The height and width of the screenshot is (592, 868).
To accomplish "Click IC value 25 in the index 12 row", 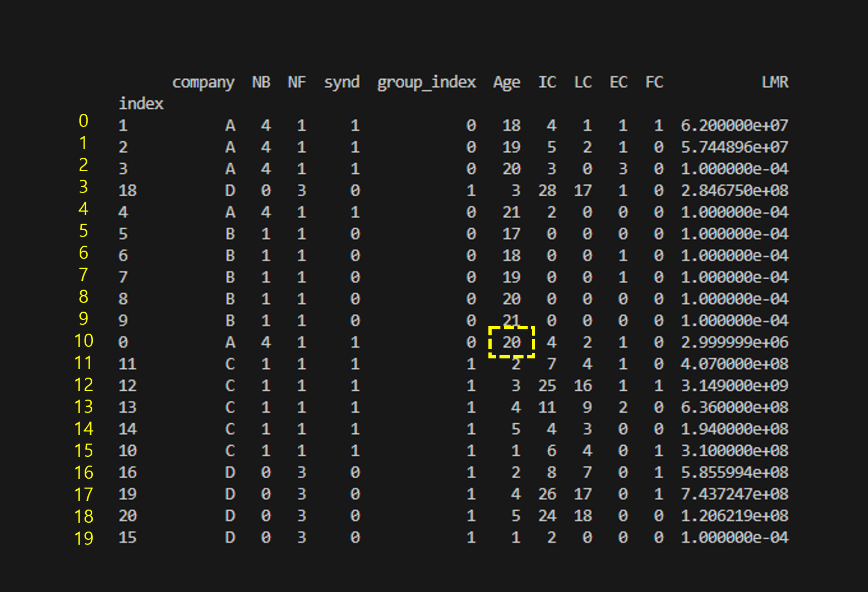I will pyautogui.click(x=547, y=385).
